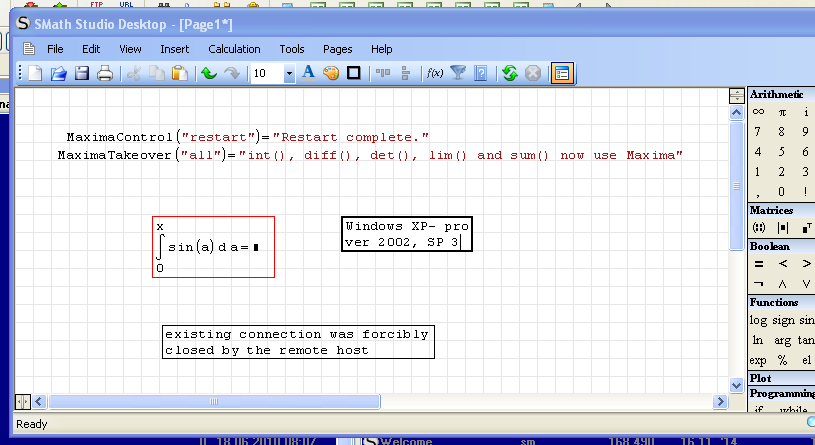The width and height of the screenshot is (815, 445).
Task: Open text font settings 'A' icon
Action: coord(308,73)
